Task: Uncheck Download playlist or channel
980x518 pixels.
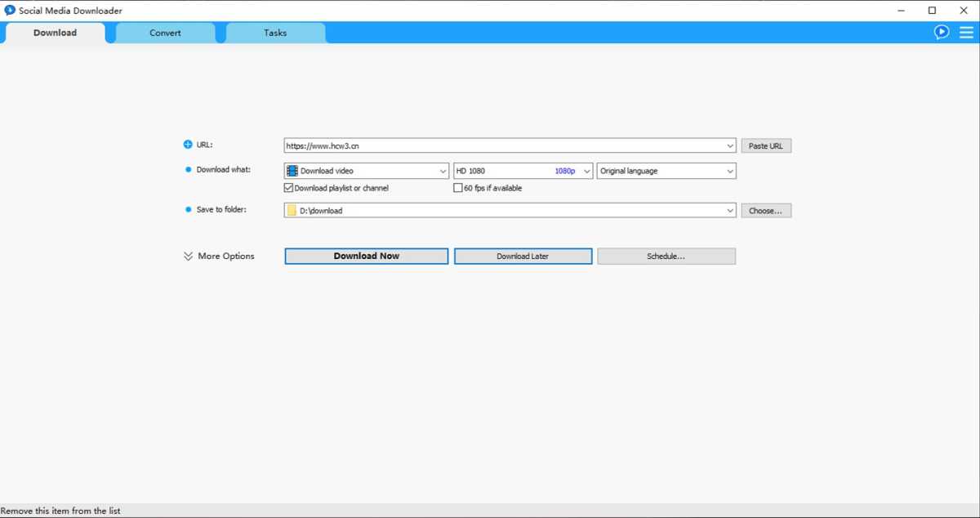Action: click(x=287, y=187)
